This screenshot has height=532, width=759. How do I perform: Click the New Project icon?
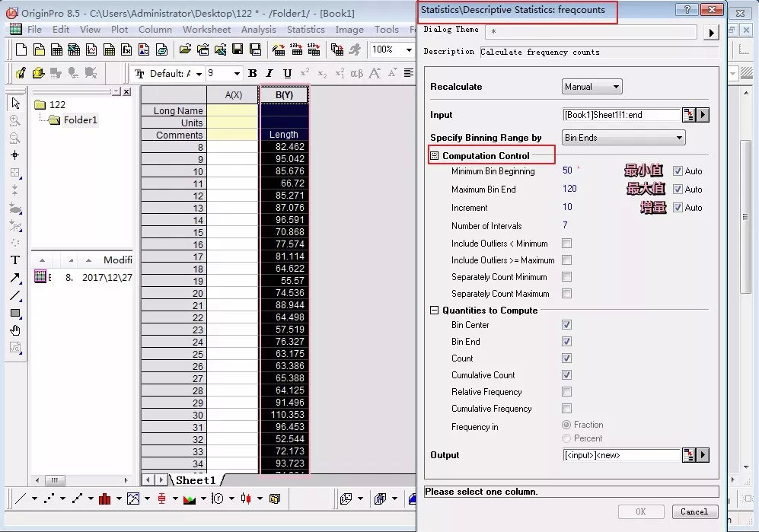[x=21, y=49]
